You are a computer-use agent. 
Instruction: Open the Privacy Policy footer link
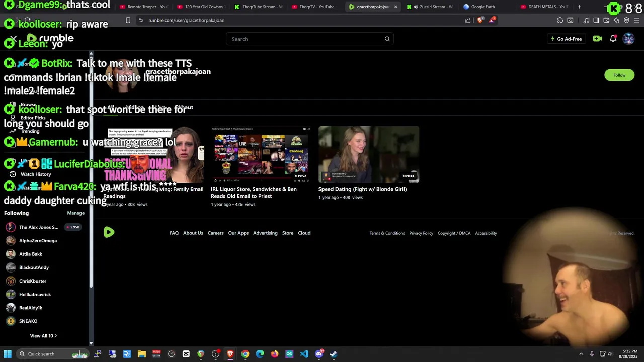point(421,233)
